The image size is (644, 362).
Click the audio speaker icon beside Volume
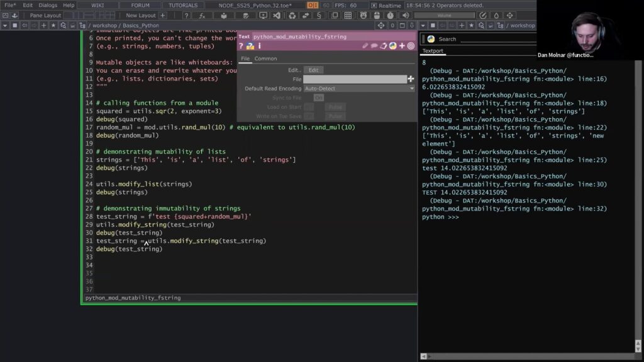(405, 15)
